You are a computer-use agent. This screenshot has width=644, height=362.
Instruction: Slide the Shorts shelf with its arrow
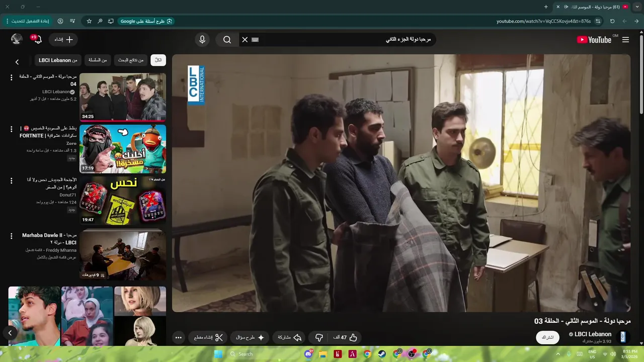(10, 332)
